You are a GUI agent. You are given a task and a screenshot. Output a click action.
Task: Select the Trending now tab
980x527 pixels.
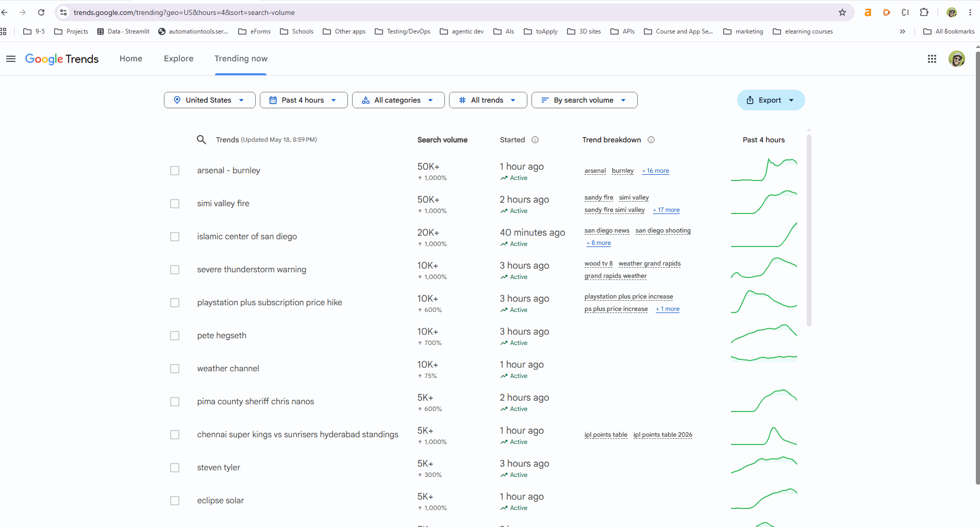click(241, 59)
